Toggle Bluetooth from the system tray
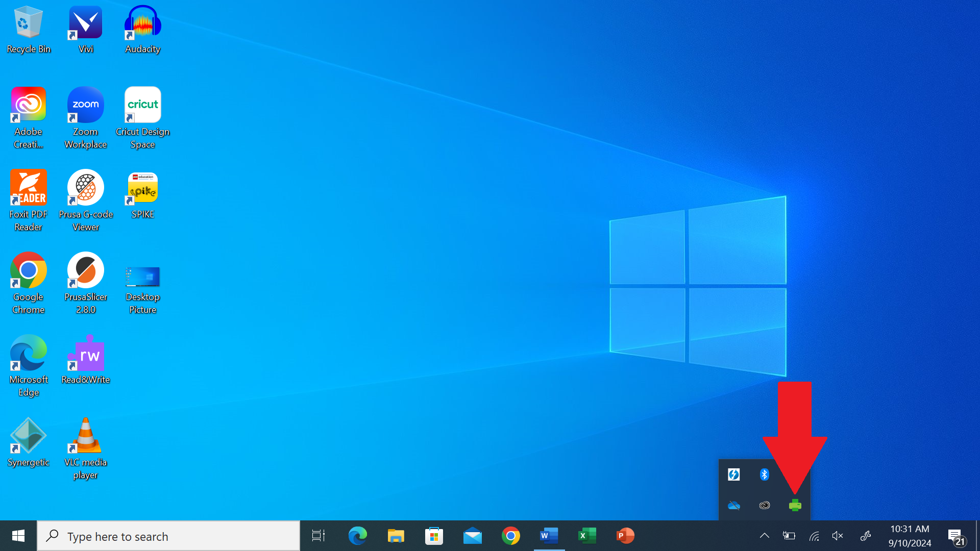This screenshot has height=551, width=980. click(x=765, y=474)
